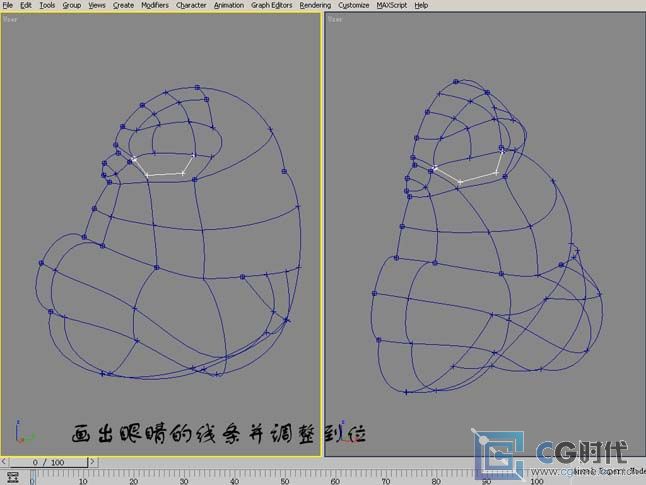Open the Group menu
This screenshot has width=646, height=485.
[72, 5]
